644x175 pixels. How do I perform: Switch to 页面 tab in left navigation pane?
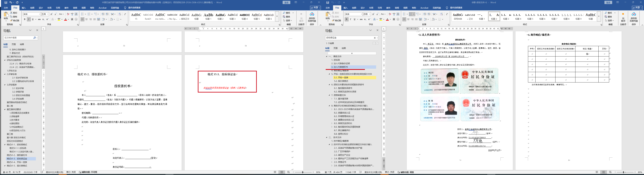coord(14,44)
